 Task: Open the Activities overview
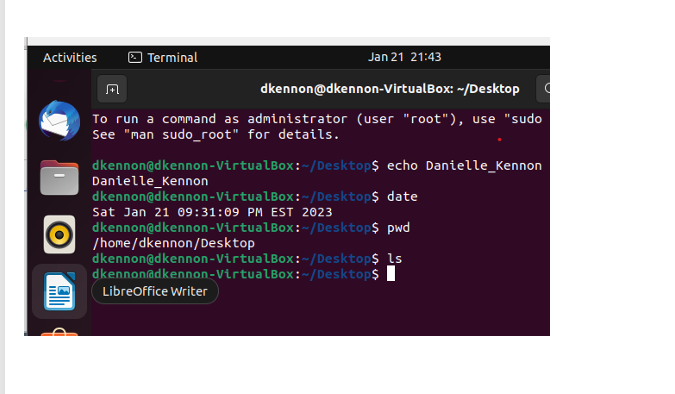(70, 57)
